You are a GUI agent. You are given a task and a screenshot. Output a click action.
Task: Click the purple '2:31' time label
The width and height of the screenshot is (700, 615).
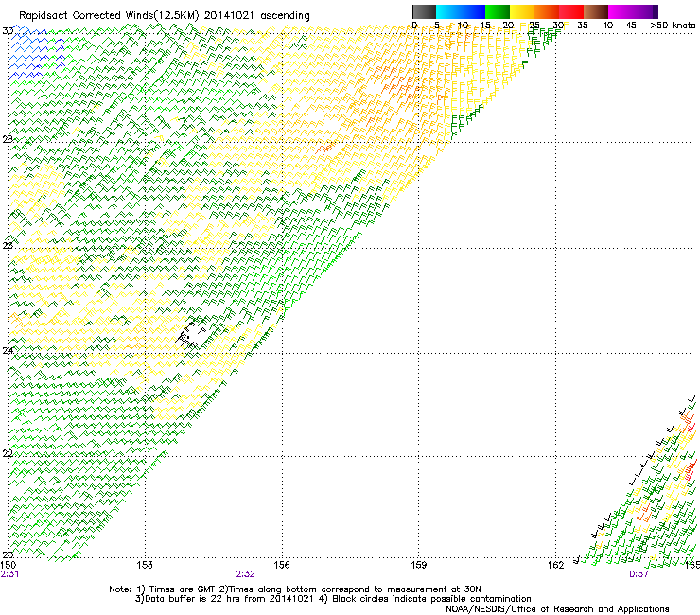9,574
